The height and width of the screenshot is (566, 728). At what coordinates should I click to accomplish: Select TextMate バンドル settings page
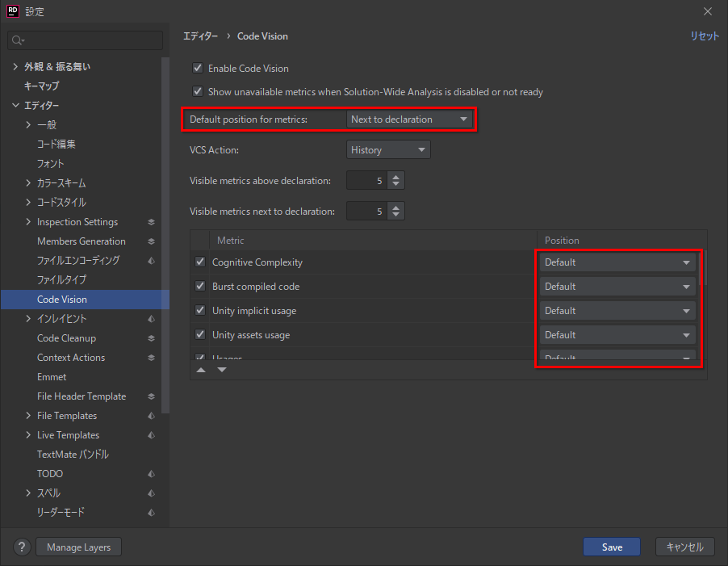click(x=73, y=455)
